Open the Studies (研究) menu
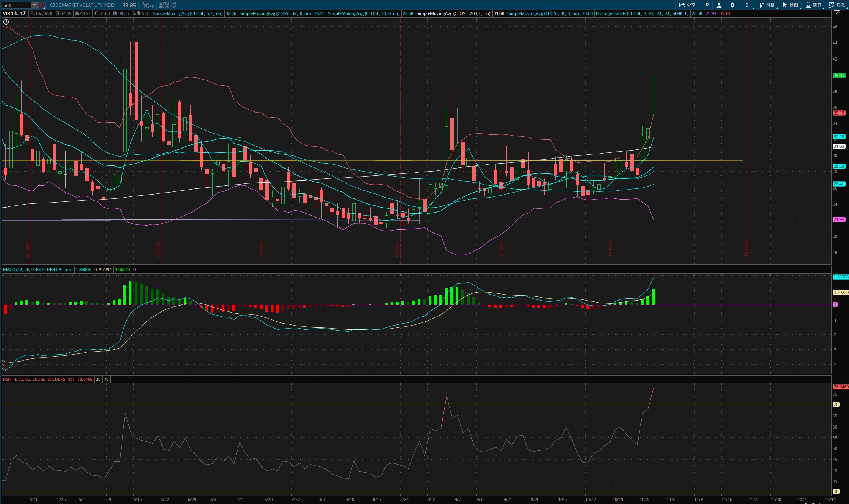The width and height of the screenshot is (849, 504). (x=814, y=5)
